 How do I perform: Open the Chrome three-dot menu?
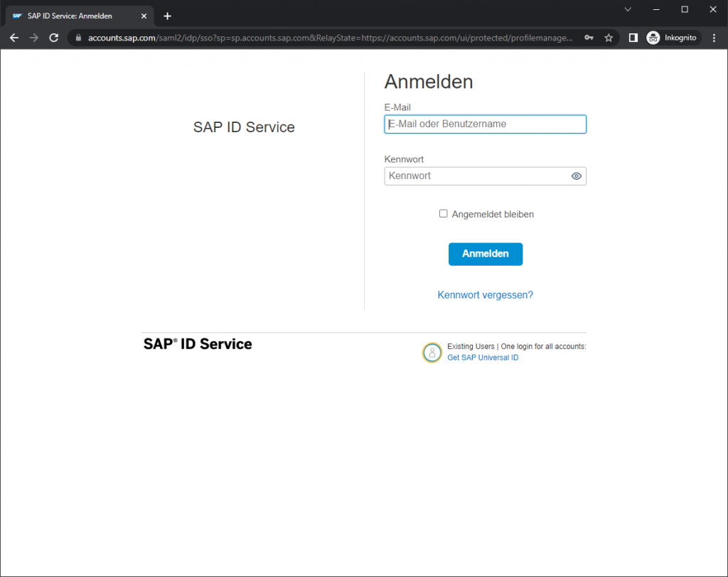[714, 38]
